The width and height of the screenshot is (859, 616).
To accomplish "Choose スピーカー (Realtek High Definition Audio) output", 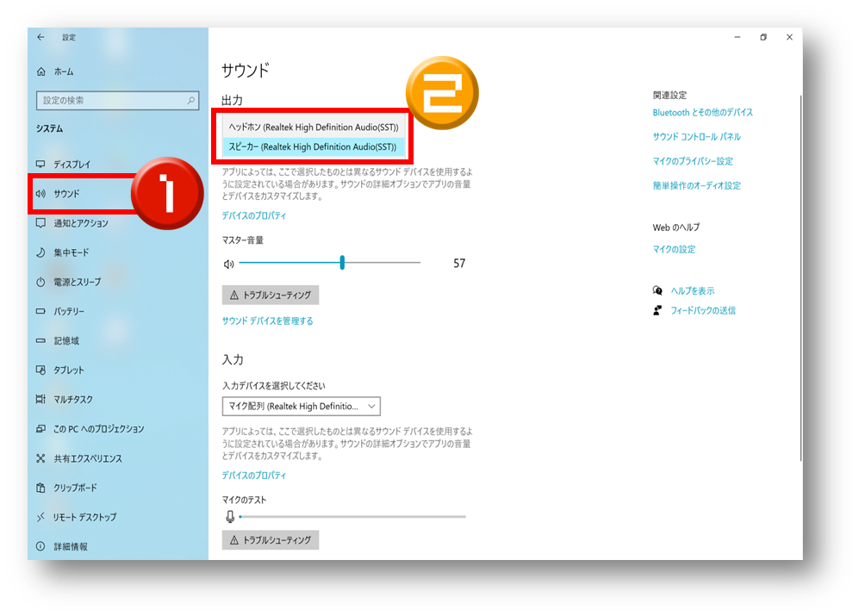I will [x=314, y=146].
